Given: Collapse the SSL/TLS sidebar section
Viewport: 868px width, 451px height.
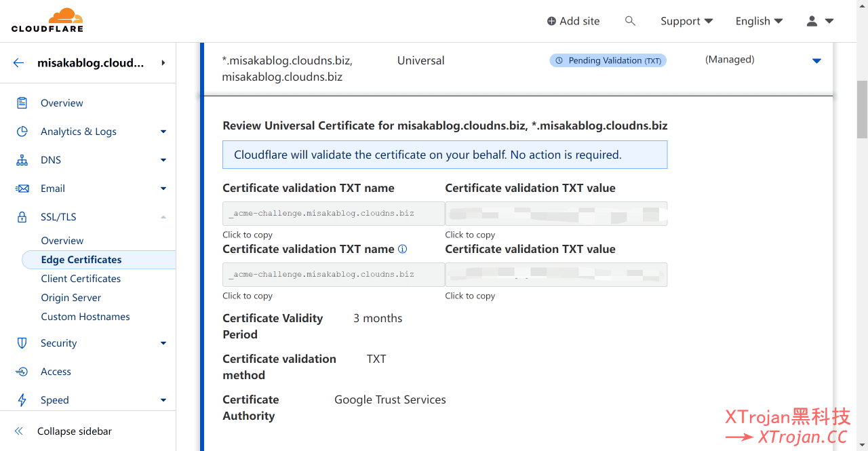Looking at the screenshot, I should 163,217.
